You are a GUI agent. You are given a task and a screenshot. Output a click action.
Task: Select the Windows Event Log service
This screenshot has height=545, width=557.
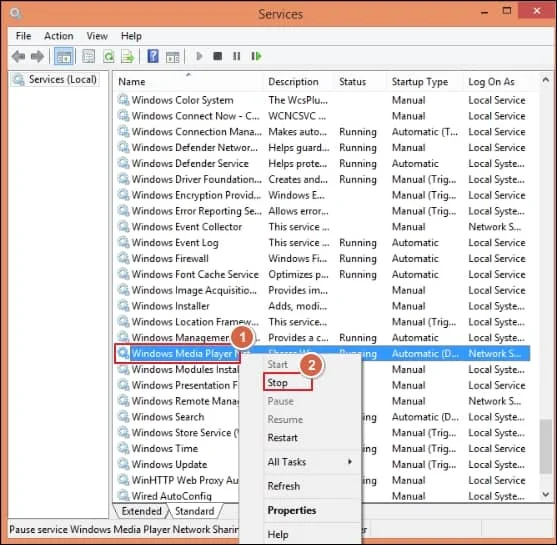pyautogui.click(x=323, y=243)
